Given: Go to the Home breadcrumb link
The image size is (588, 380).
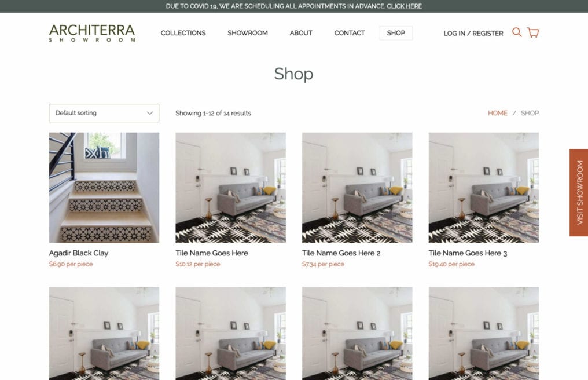Looking at the screenshot, I should coord(497,113).
